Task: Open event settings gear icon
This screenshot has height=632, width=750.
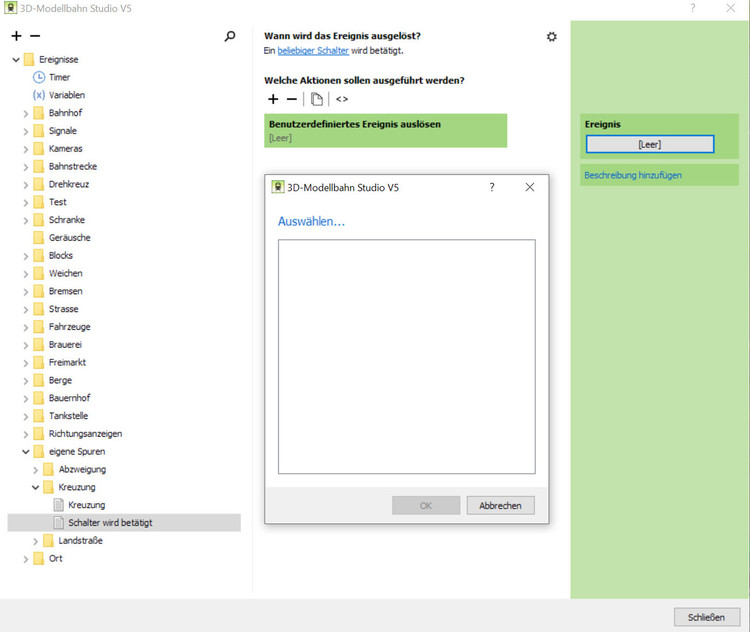Action: tap(551, 37)
